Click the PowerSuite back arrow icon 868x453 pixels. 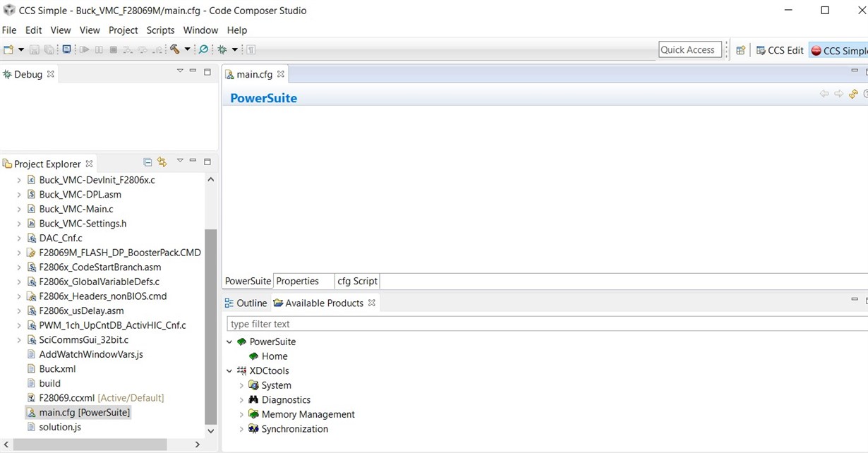[824, 94]
